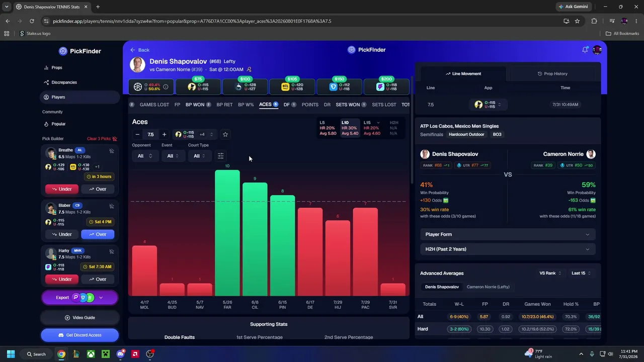Image resolution: width=644 pixels, height=362 pixels.
Task: Expand the Player Form section
Action: click(508, 234)
